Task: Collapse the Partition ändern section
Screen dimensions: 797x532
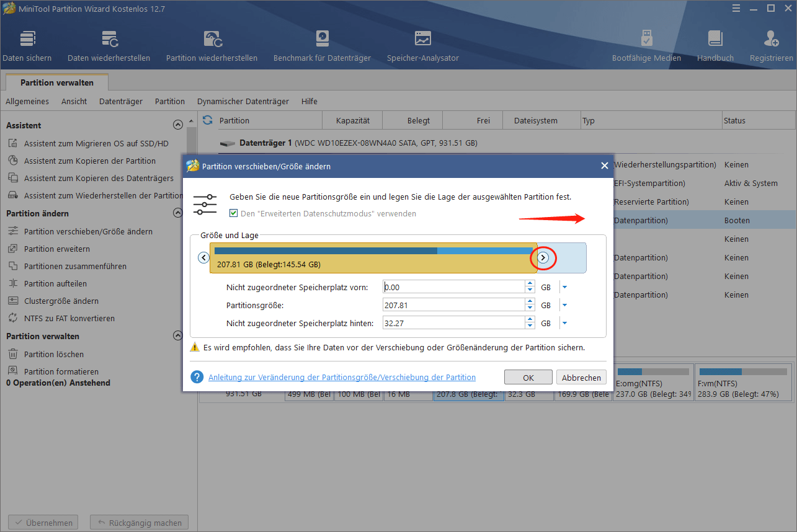Action: (178, 212)
